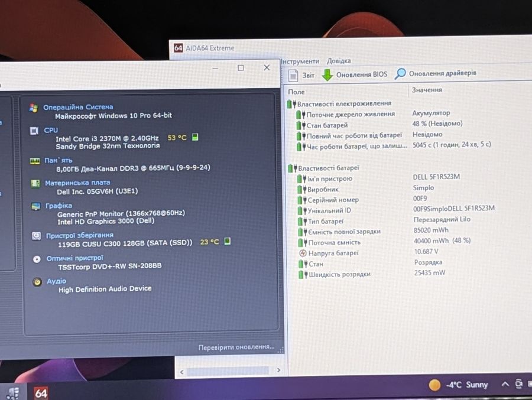Image resolution: width=532 pixels, height=400 pixels.
Task: Click the Графіка link
Action: tap(59, 206)
